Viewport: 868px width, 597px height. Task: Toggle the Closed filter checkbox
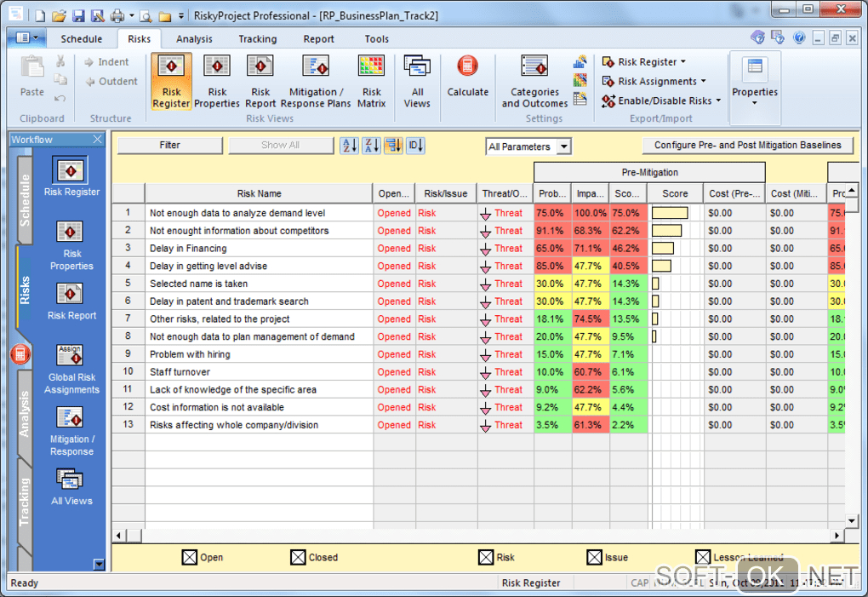click(298, 557)
